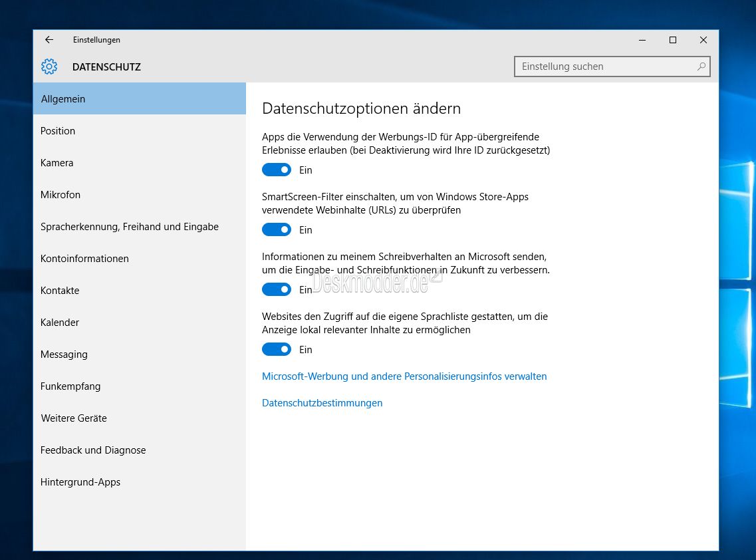Toggle Werbungs-ID for apps switch
Screen dimensions: 756x560
(276, 170)
